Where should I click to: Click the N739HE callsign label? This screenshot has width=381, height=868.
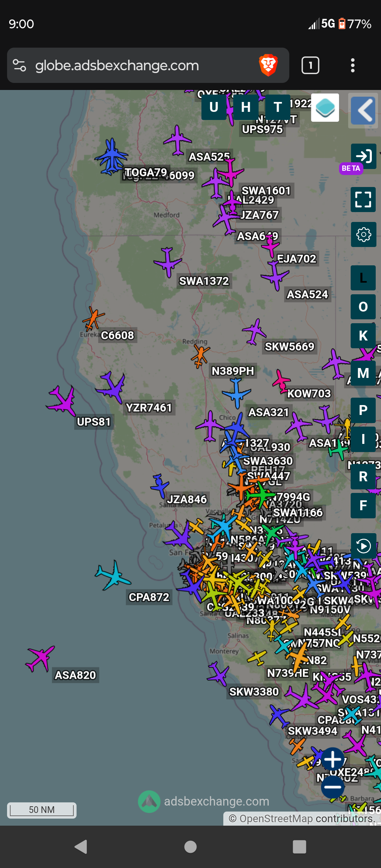point(288,673)
